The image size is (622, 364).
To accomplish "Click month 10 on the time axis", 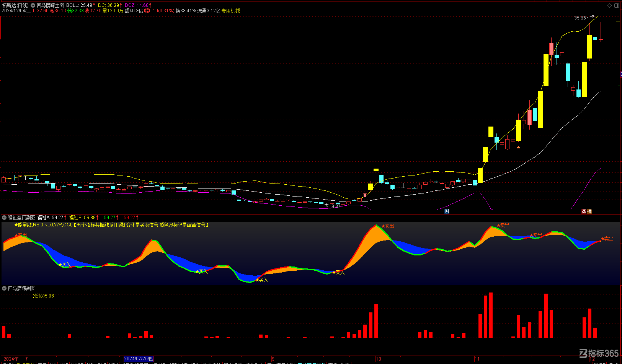I will [379, 359].
